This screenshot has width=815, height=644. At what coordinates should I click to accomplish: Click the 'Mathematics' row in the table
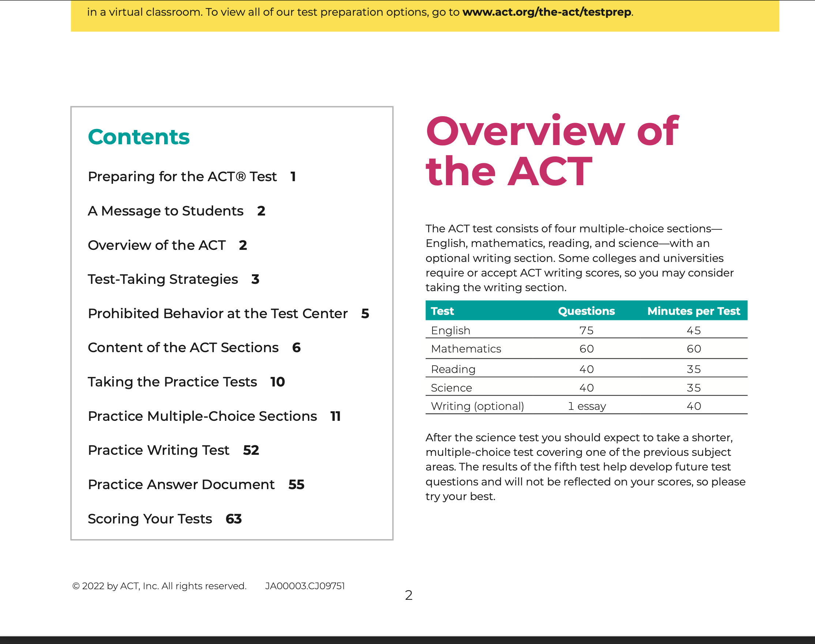(466, 349)
